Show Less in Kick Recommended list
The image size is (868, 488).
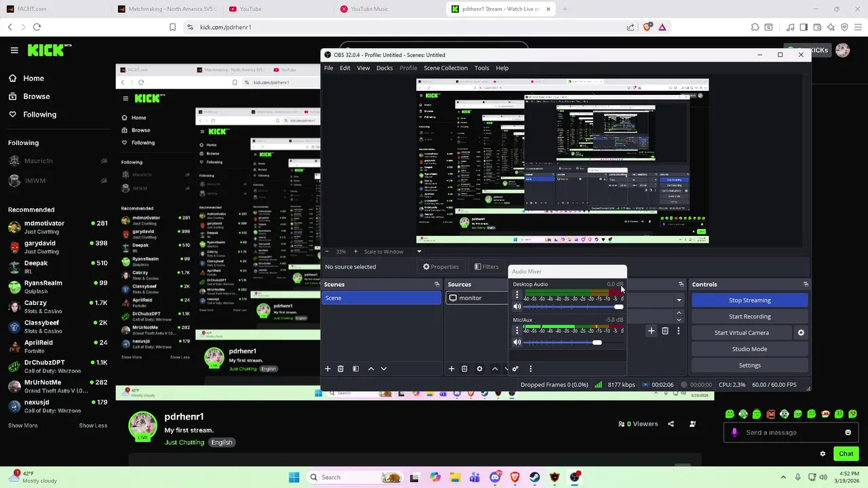[x=93, y=426]
